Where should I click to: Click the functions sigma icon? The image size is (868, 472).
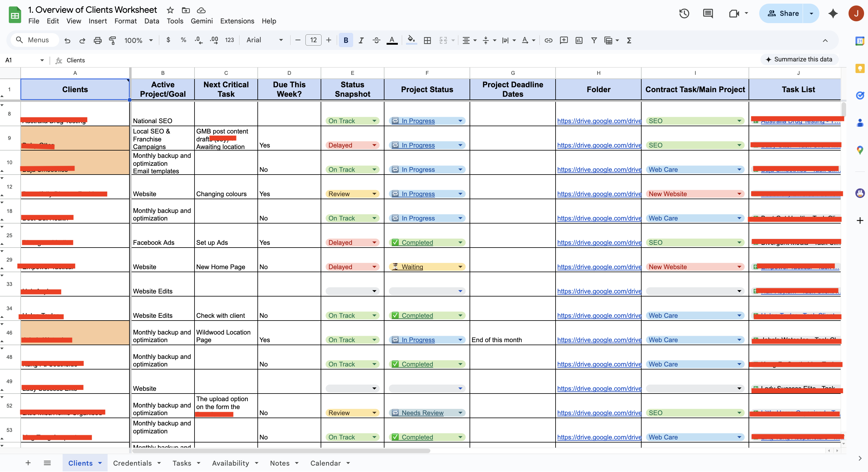point(629,40)
